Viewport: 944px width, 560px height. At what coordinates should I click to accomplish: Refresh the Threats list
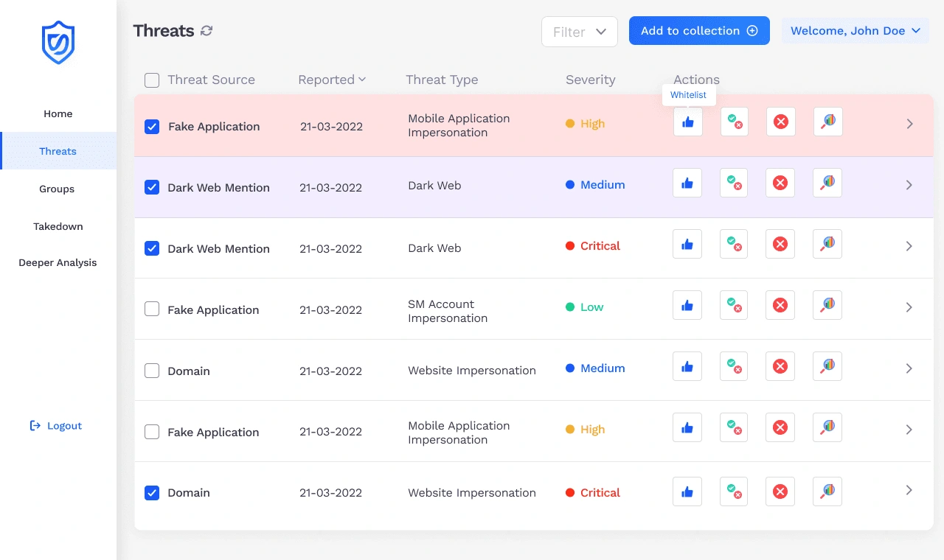pyautogui.click(x=206, y=31)
